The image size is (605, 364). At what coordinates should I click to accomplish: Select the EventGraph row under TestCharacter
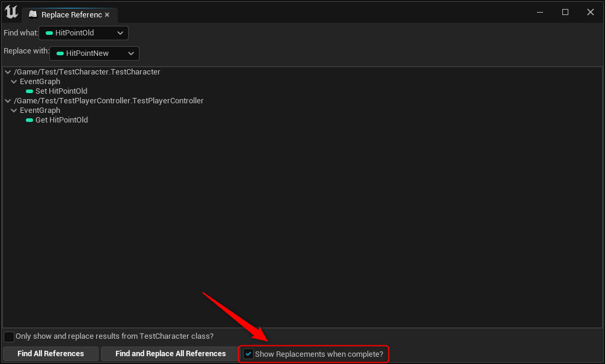pos(302,82)
